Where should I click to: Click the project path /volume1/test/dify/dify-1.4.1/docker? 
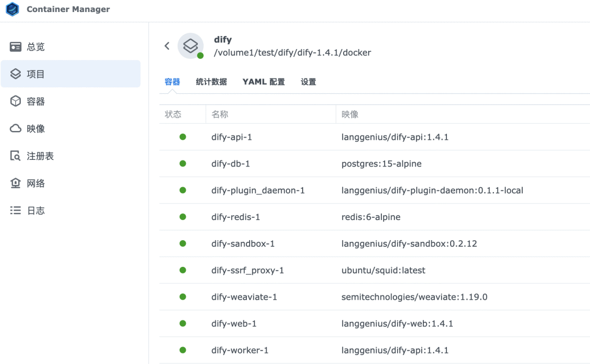[x=292, y=52]
